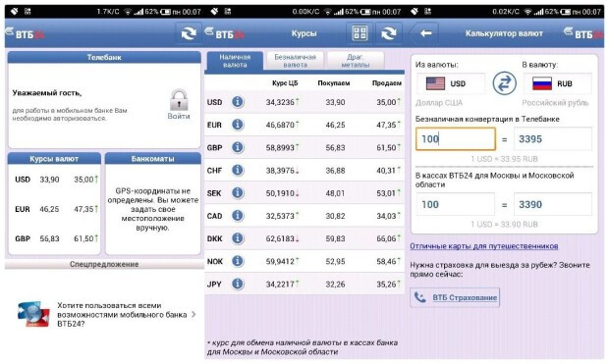The image size is (609, 364).
Task: Switch to the Безналичная валюта tab
Action: click(x=296, y=61)
